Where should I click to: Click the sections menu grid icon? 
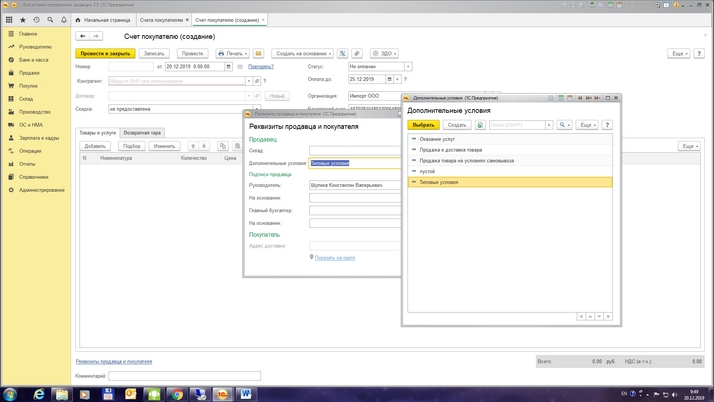coord(9,19)
